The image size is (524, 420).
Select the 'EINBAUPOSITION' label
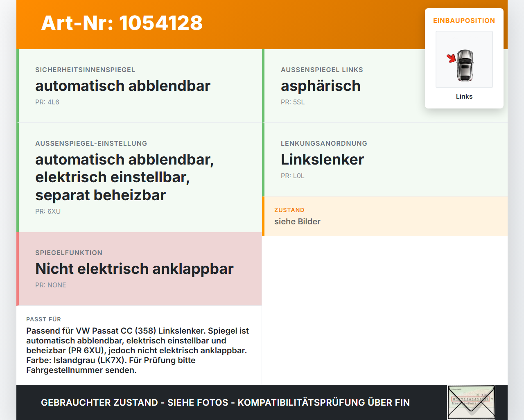(464, 20)
